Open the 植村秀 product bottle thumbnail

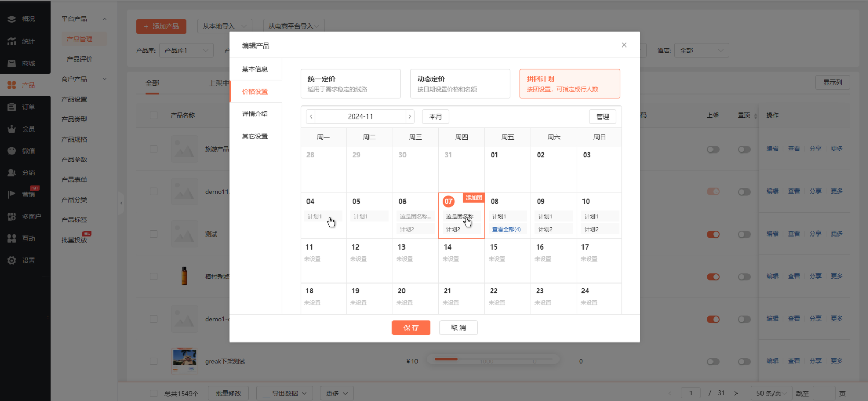pyautogui.click(x=184, y=276)
